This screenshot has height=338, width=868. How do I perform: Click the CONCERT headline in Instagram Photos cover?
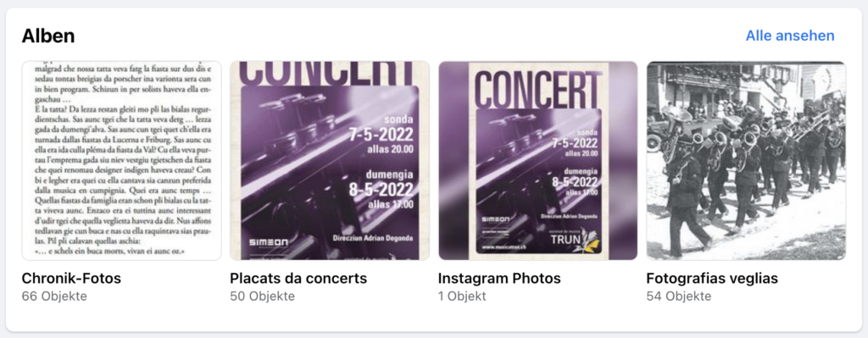[538, 86]
